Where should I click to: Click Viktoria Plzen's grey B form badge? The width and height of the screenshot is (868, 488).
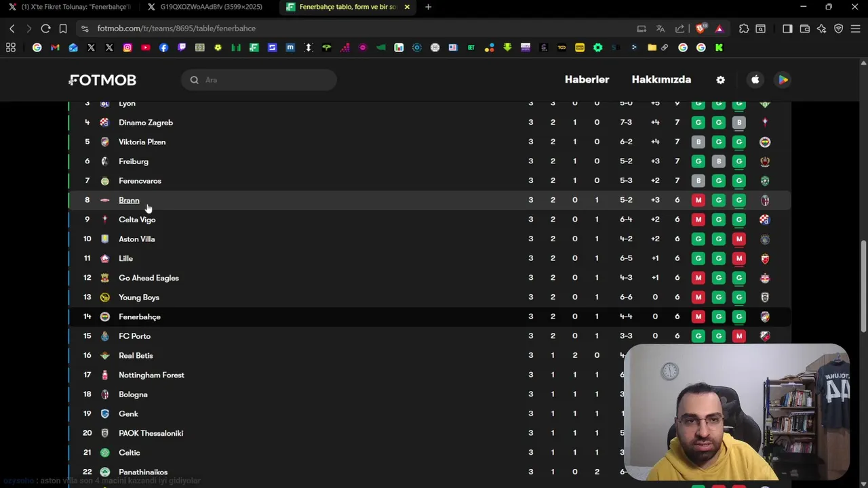click(x=698, y=142)
